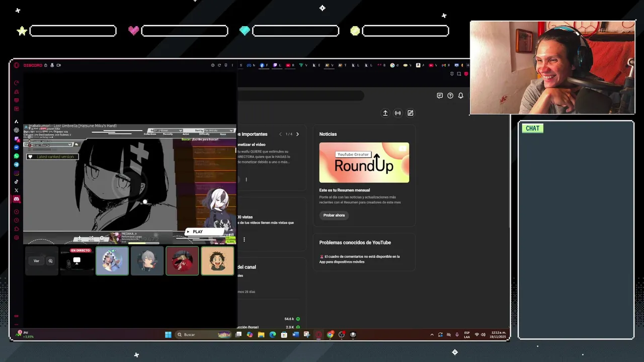
Task: Click the CHAT label in overlay
Action: click(532, 128)
